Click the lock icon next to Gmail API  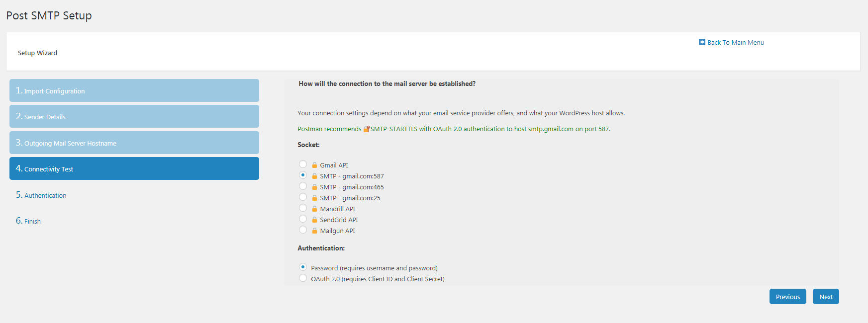click(314, 165)
